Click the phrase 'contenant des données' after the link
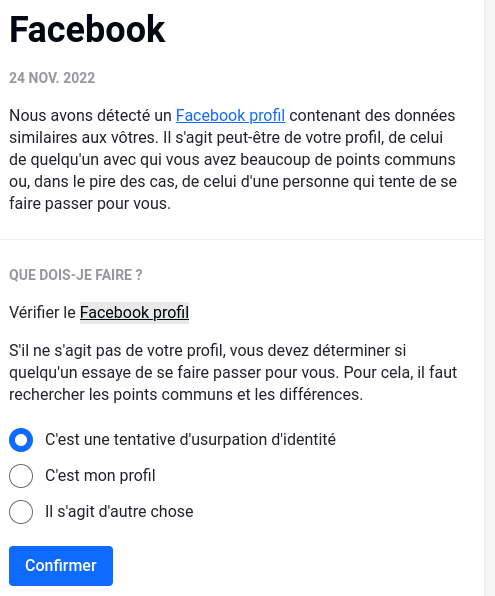This screenshot has width=495, height=596. [372, 116]
